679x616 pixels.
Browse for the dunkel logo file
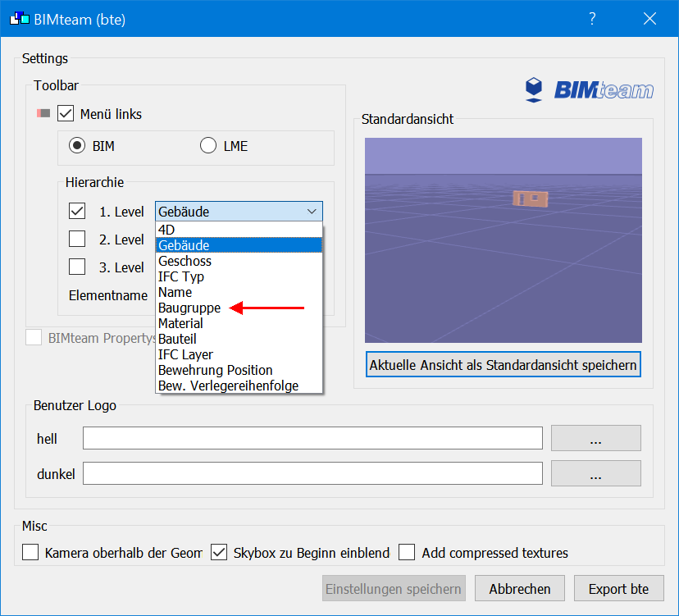pyautogui.click(x=596, y=473)
